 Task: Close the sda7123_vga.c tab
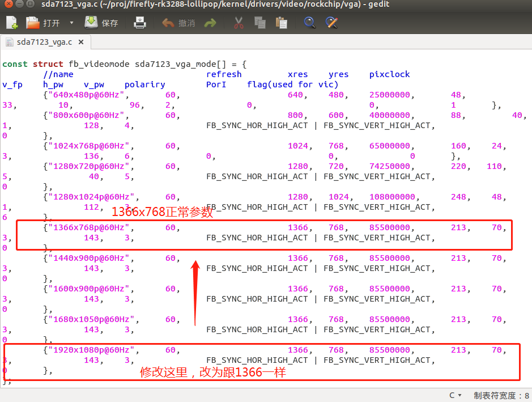click(x=81, y=42)
